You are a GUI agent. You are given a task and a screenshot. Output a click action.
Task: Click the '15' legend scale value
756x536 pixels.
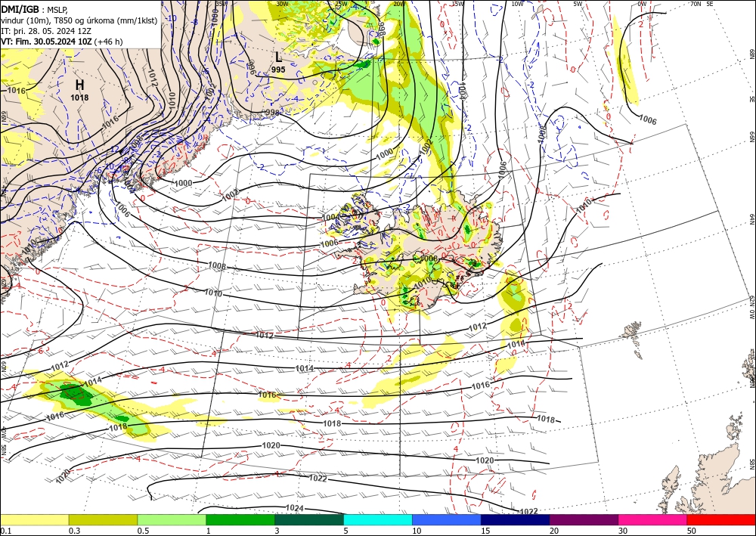[485, 531]
